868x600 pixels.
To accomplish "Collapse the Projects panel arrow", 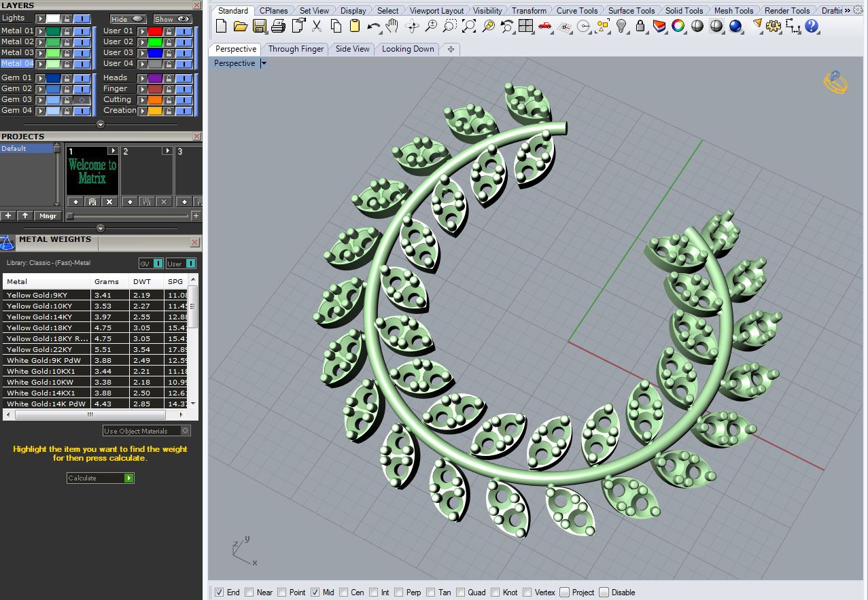I will (x=100, y=228).
